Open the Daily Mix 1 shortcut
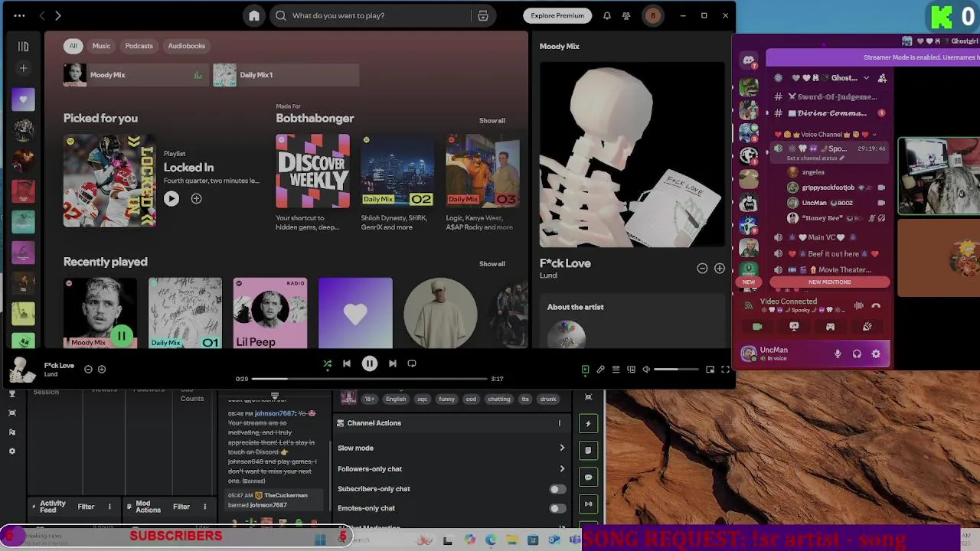The image size is (980, 551). (x=286, y=75)
